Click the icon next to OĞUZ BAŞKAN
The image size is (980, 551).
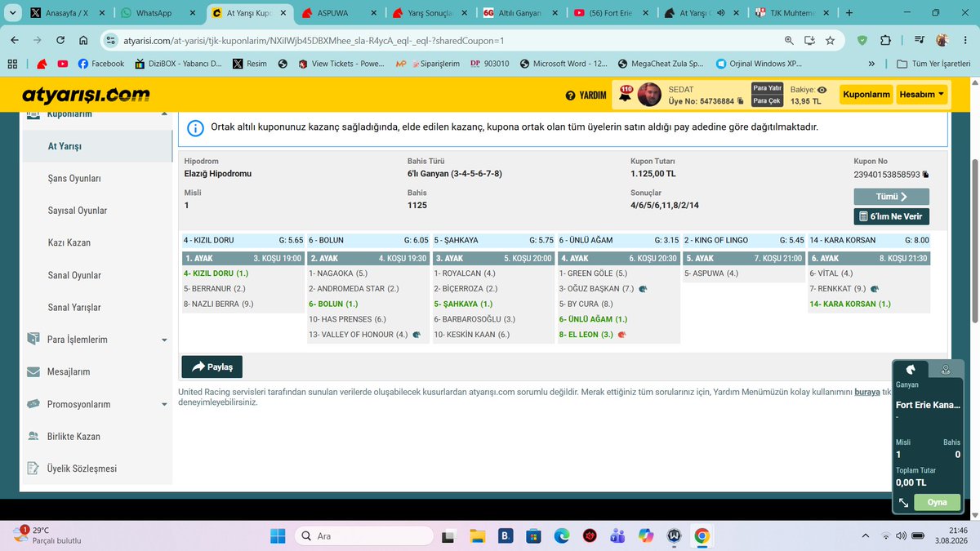[x=644, y=289]
